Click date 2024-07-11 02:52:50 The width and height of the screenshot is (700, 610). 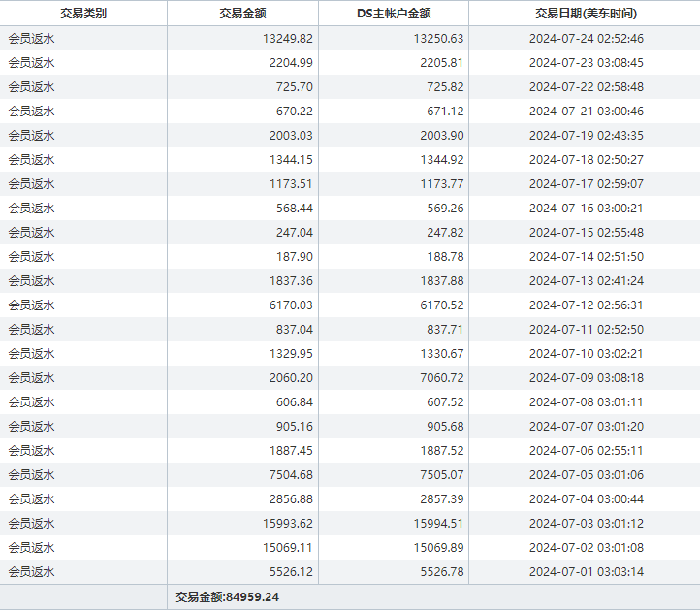coord(587,330)
